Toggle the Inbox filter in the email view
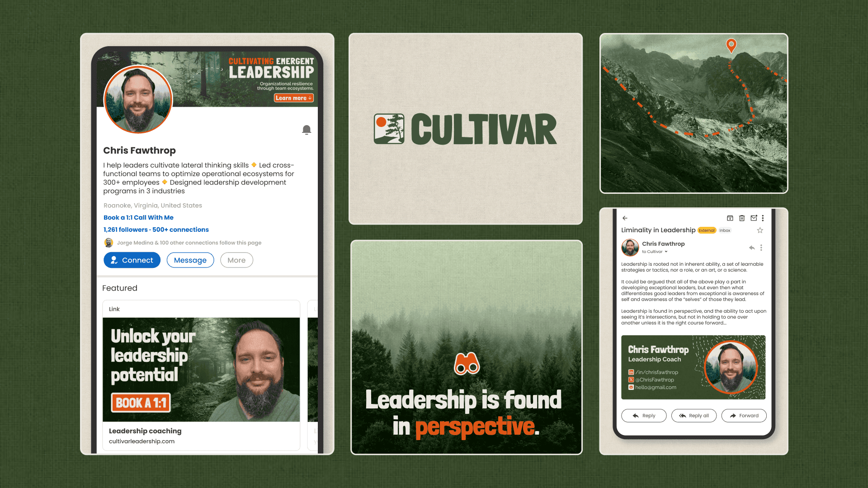Image resolution: width=868 pixels, height=488 pixels. pos(726,230)
